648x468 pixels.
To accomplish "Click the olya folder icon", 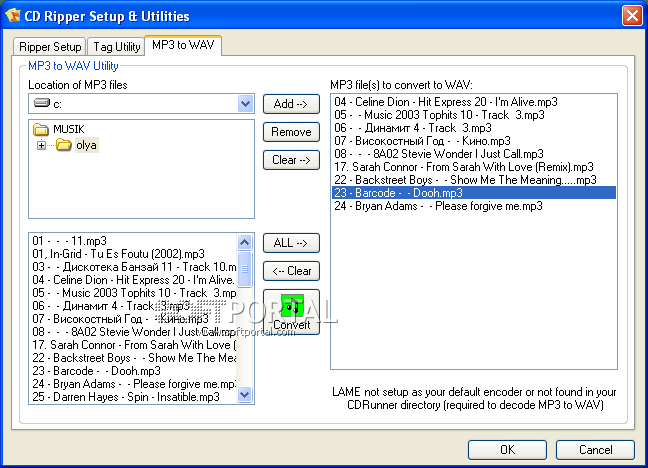I will click(64, 145).
